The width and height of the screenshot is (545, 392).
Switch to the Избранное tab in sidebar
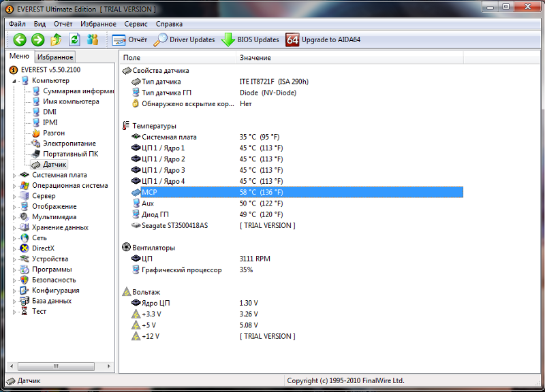point(55,57)
